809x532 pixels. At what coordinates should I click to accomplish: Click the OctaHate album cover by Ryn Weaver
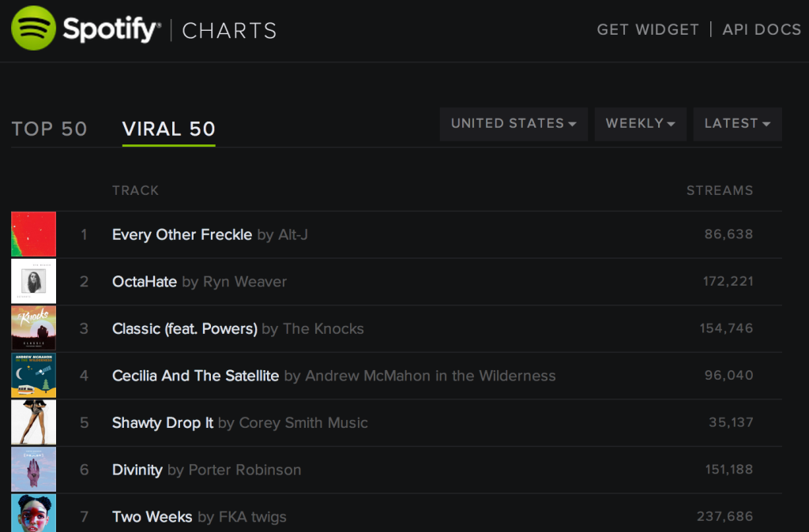tap(33, 282)
